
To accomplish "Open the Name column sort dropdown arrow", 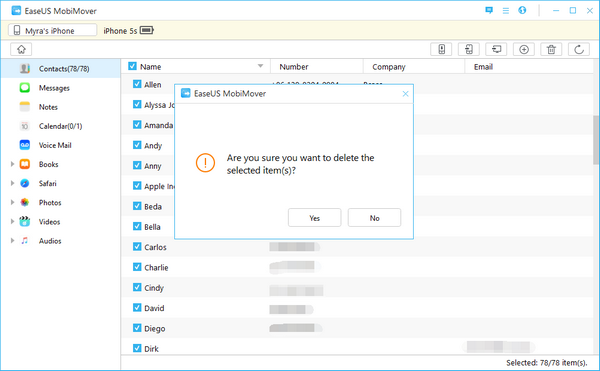I will point(260,66).
